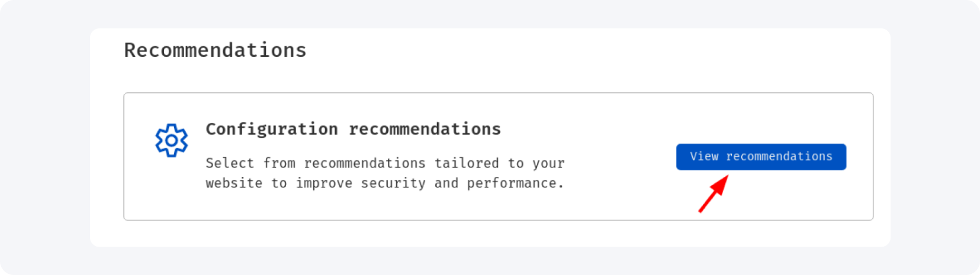Click the Recommendations section heading
This screenshot has height=275, width=980.
point(215,50)
